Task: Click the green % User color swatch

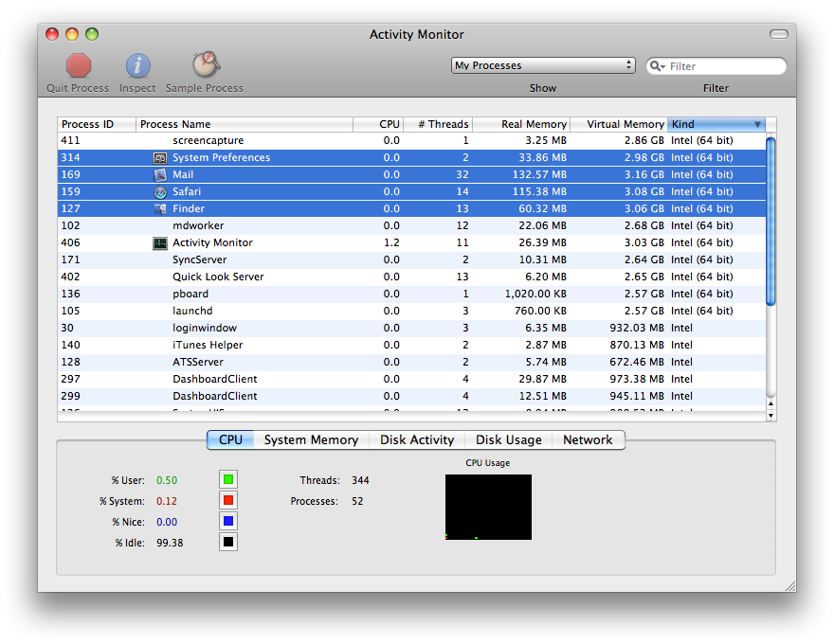Action: click(228, 480)
